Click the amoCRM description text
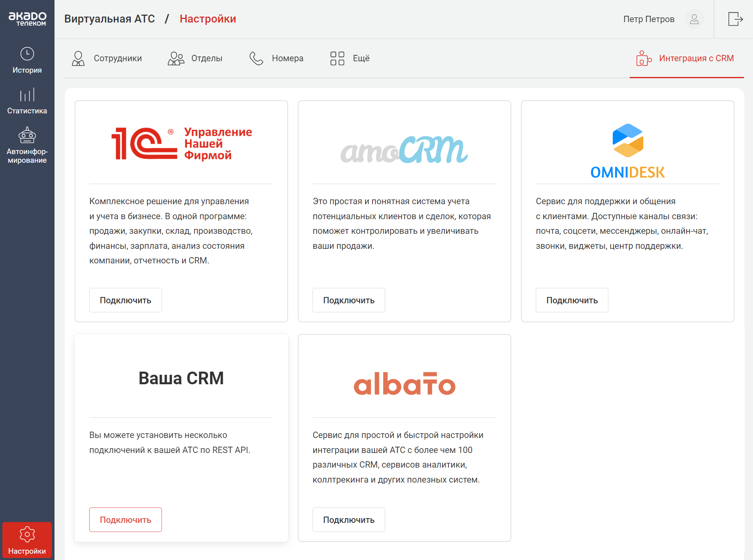Screen dimensions: 753x560 pos(402,224)
